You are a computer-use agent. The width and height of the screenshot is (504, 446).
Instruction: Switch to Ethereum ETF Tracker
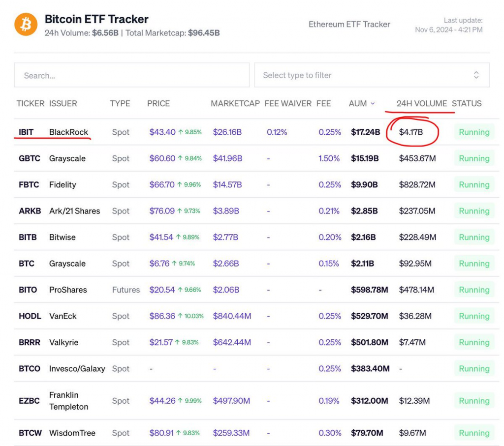click(x=349, y=24)
